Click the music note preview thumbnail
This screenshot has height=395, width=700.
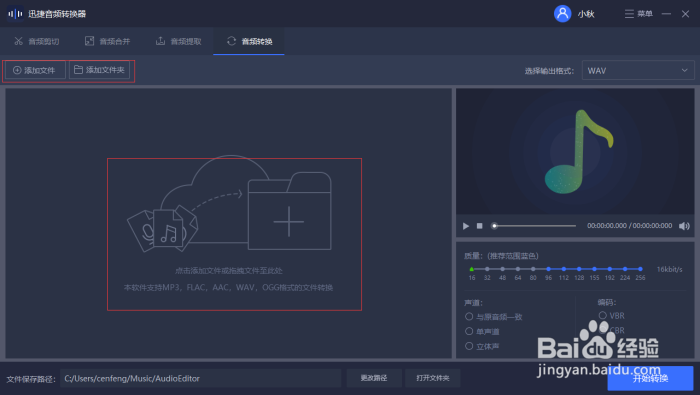[575, 152]
